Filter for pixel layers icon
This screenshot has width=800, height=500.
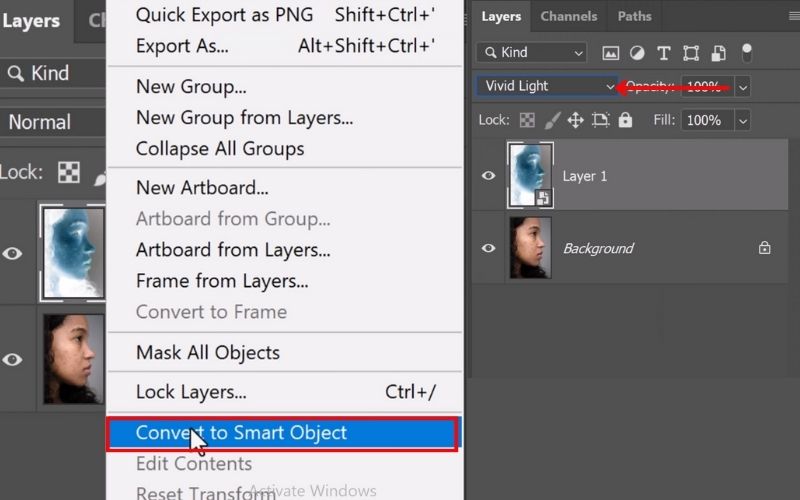click(610, 53)
